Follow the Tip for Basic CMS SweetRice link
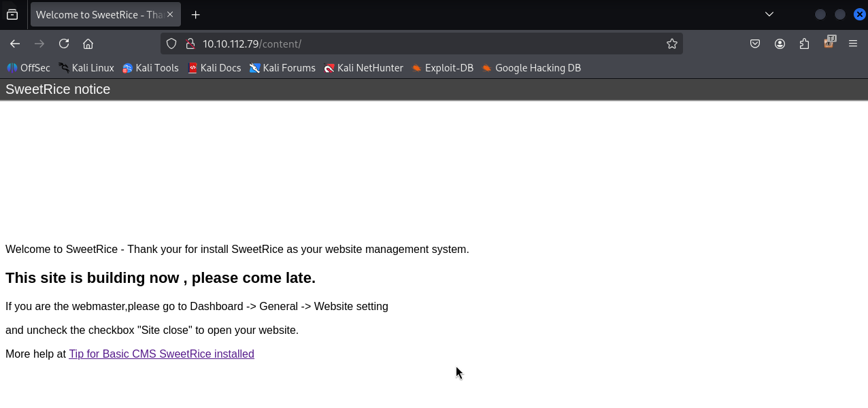The image size is (868, 408). click(x=161, y=354)
